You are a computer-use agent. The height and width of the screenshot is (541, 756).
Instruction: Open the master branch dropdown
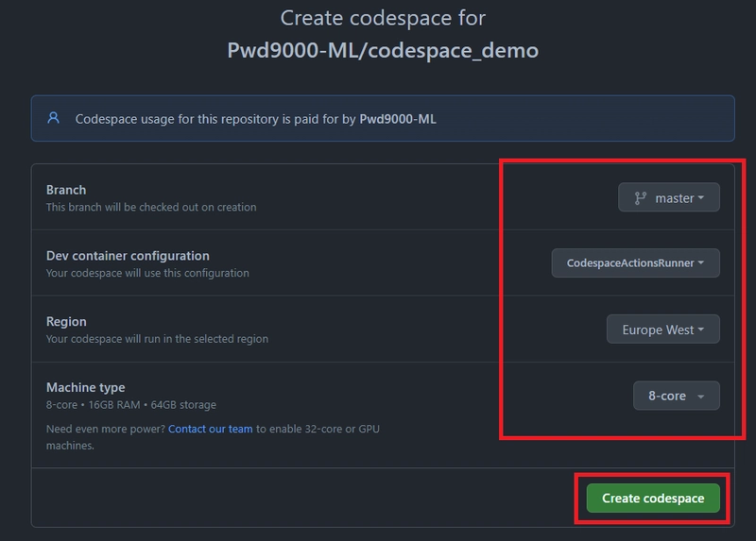[669, 198]
